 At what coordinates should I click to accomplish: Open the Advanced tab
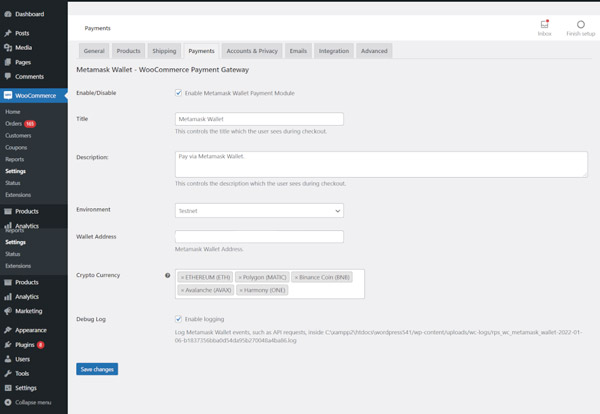374,51
